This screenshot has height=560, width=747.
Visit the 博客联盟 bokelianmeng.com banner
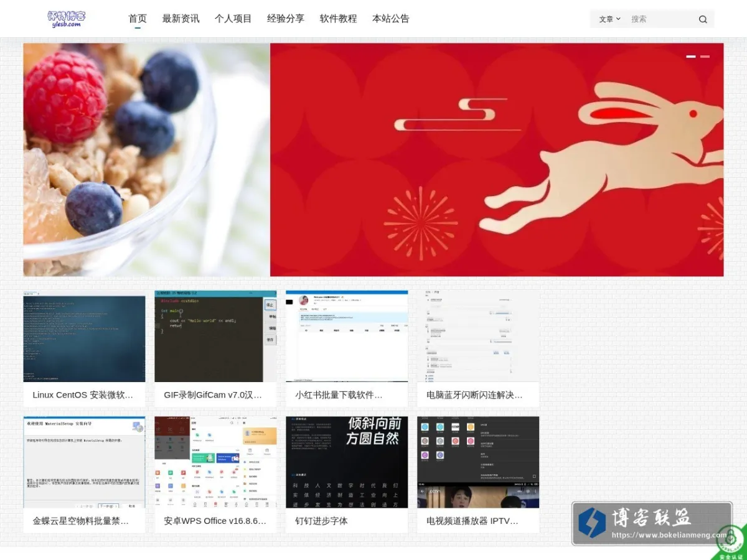click(x=652, y=523)
